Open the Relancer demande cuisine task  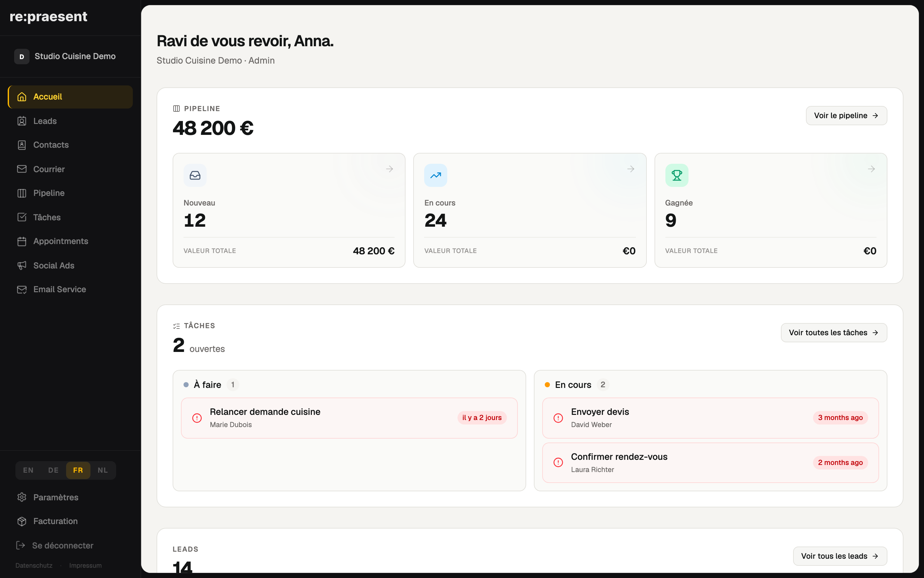coord(349,418)
